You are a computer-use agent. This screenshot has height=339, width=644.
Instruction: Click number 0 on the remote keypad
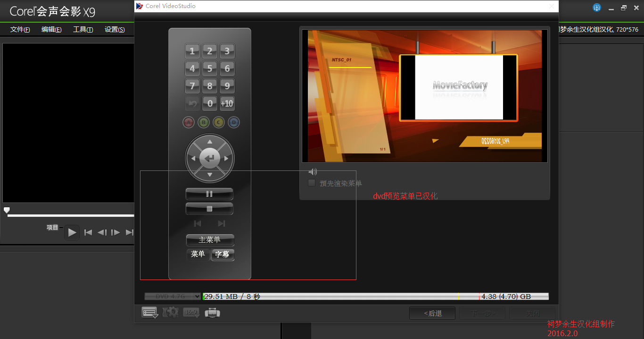(x=210, y=103)
